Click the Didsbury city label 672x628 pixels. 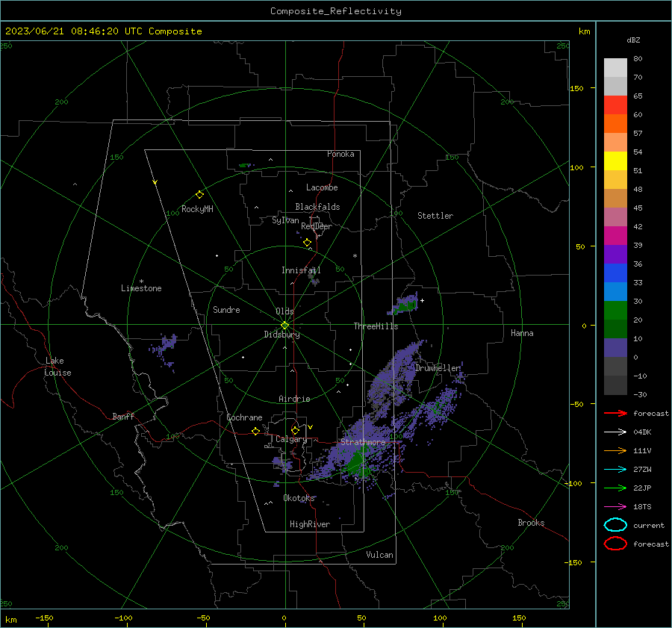[x=281, y=335]
